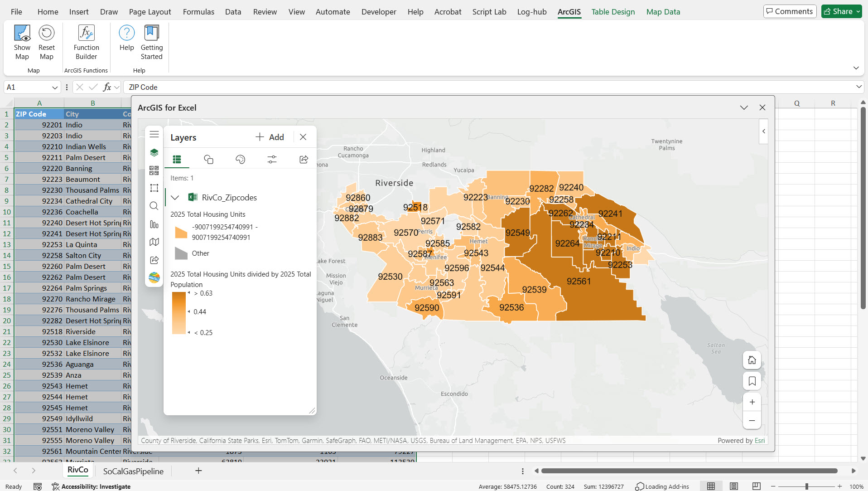Open the charts tool in map sidebar
This screenshot has width=868, height=491.
[154, 224]
